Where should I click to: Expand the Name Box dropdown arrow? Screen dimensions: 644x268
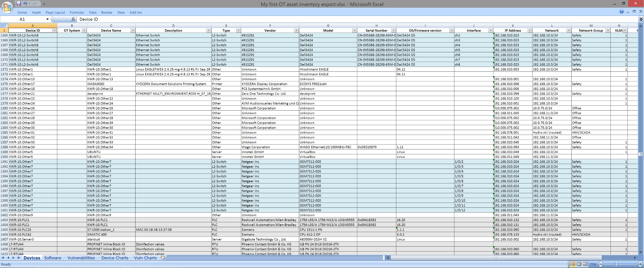(47, 19)
